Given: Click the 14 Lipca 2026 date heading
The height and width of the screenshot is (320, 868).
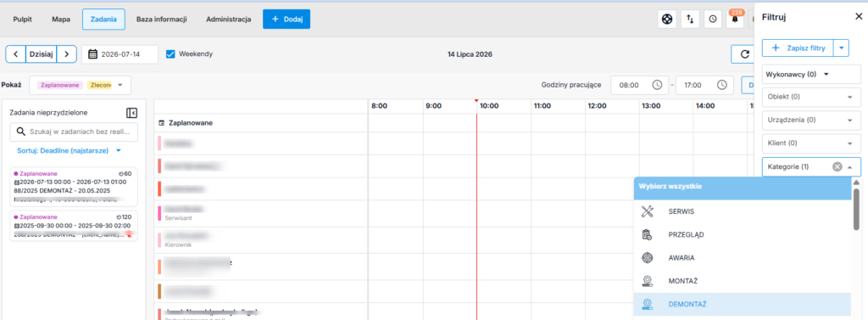Looking at the screenshot, I should point(470,54).
